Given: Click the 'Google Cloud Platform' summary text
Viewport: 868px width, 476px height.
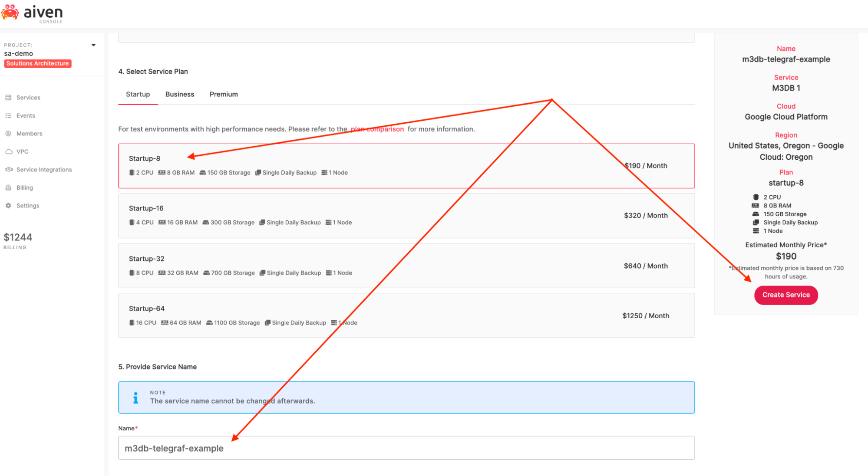Looking at the screenshot, I should coord(786,117).
